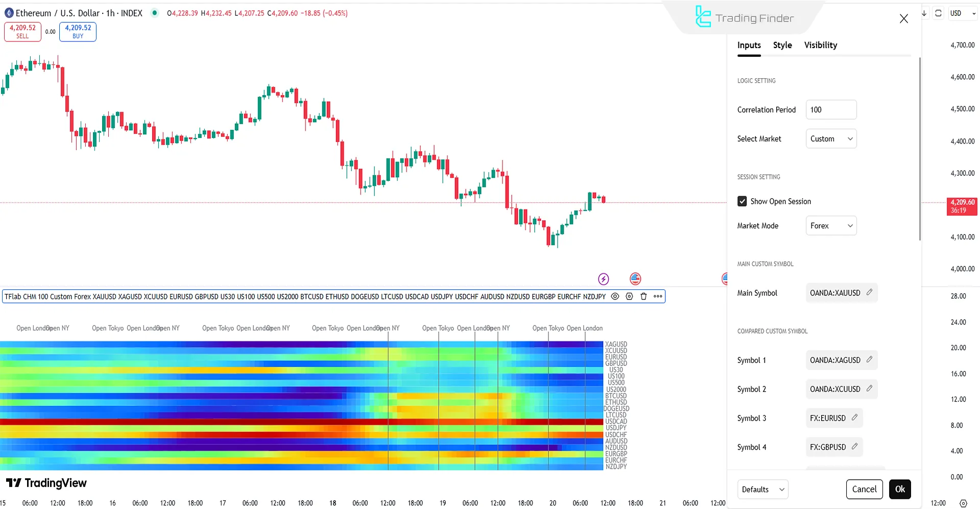Open settings gear for the TFlab CHM indicator
Viewport: 980px width, 509px height.
(629, 296)
